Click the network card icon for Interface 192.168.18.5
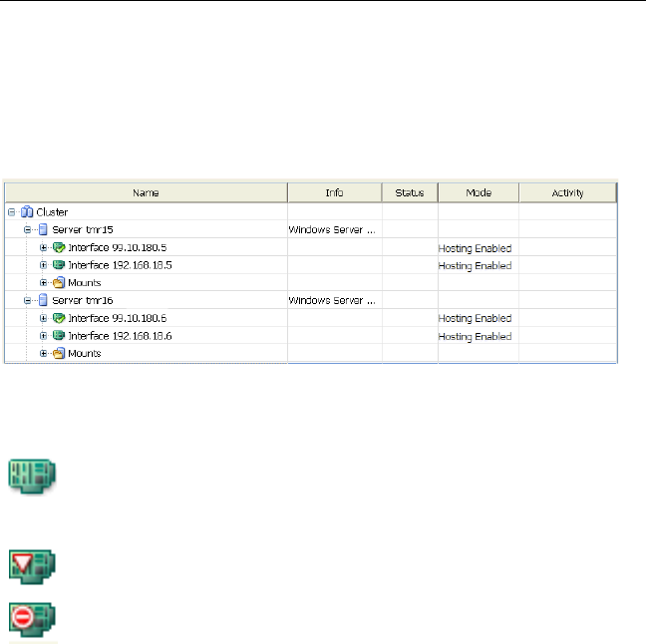This screenshot has height=644, width=646. point(58,265)
